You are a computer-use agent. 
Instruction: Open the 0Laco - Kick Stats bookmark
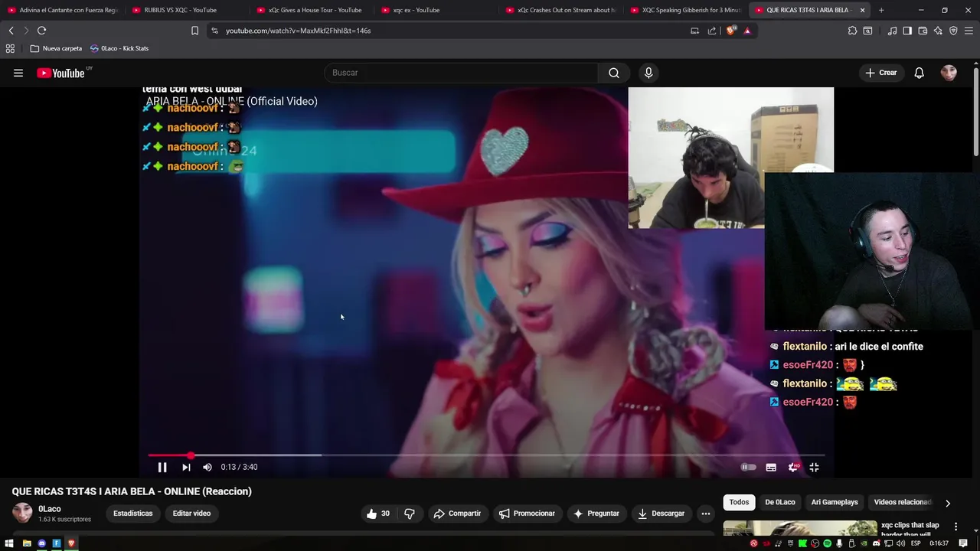(119, 48)
